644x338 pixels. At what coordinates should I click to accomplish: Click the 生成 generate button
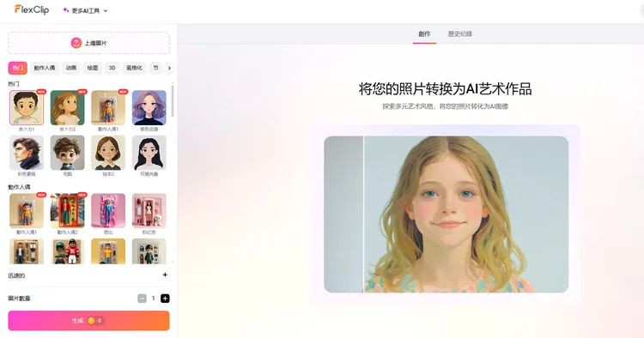click(88, 321)
